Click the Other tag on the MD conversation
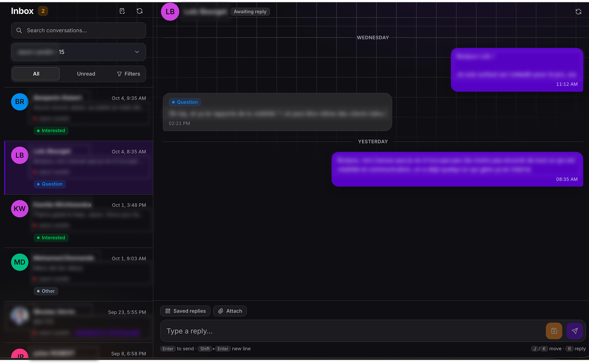Image resolution: width=589 pixels, height=364 pixels. [x=46, y=291]
